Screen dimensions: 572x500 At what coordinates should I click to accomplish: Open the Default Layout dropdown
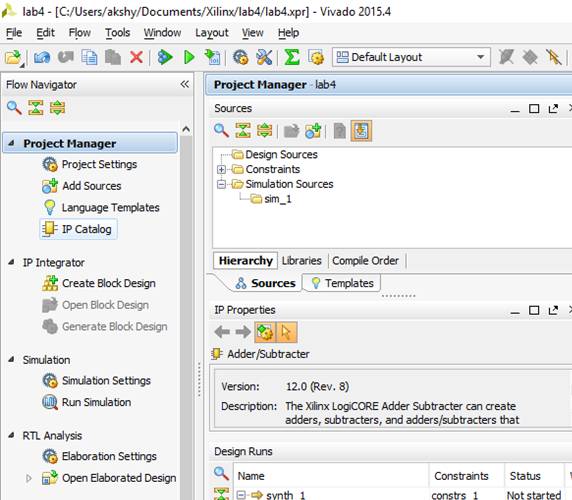coord(411,57)
